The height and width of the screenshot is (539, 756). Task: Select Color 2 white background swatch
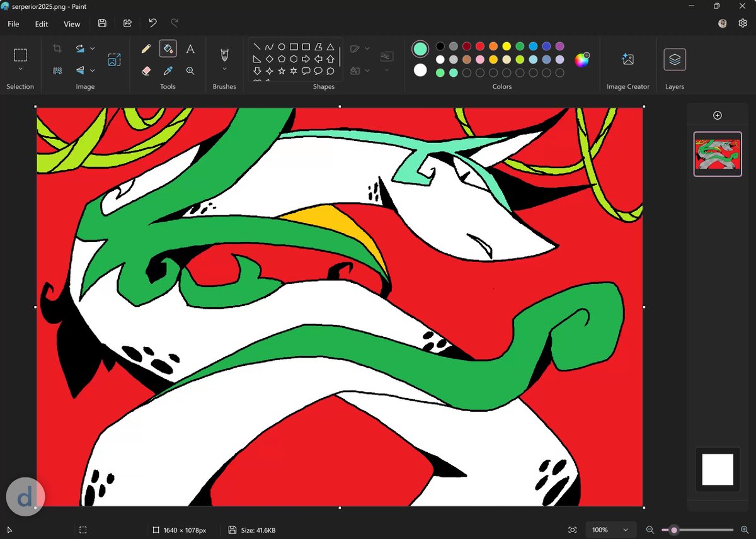tap(420, 70)
